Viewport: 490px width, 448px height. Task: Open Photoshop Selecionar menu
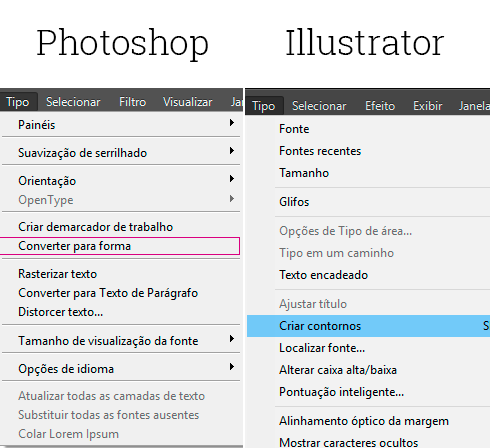point(73,102)
